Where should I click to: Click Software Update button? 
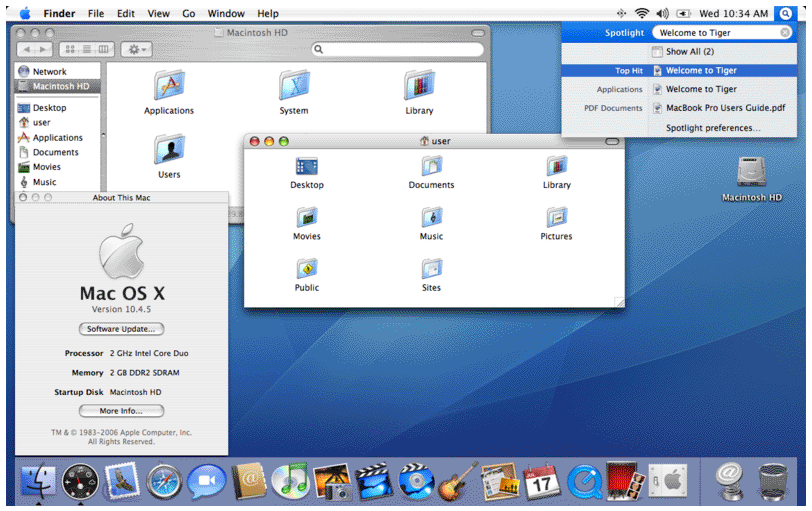point(121,329)
